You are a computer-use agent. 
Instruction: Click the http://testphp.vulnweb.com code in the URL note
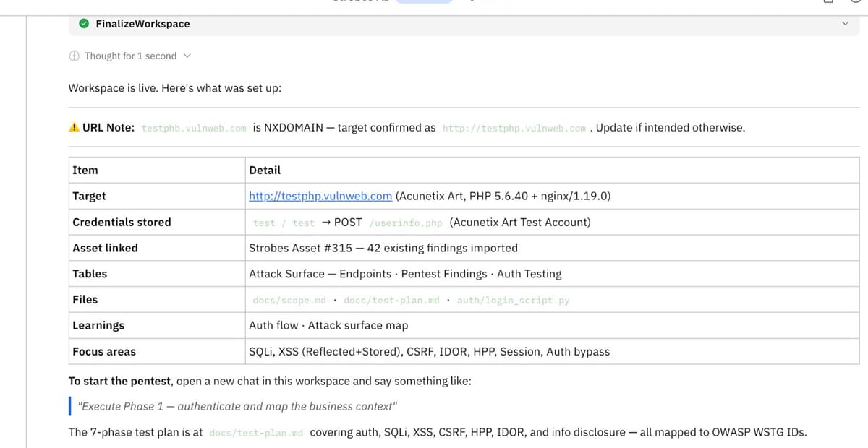514,128
